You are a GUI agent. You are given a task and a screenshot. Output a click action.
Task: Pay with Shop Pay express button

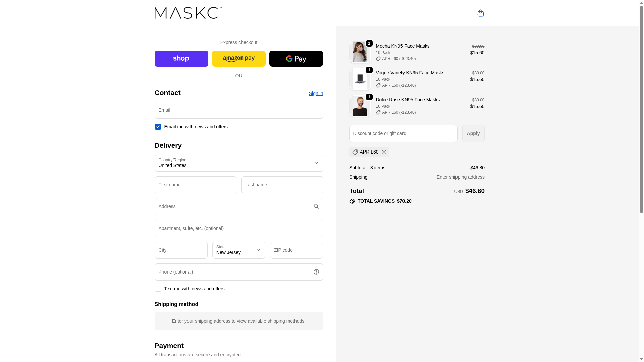pyautogui.click(x=181, y=59)
